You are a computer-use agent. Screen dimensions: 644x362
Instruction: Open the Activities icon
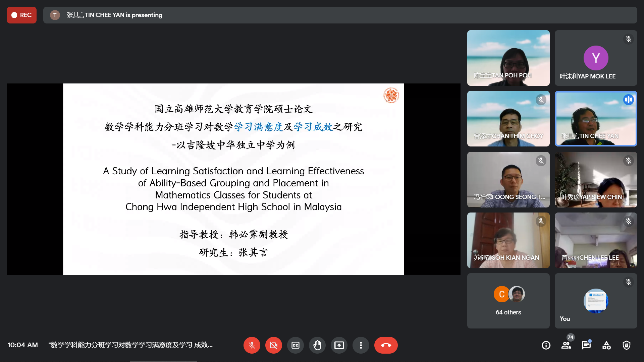(x=606, y=345)
